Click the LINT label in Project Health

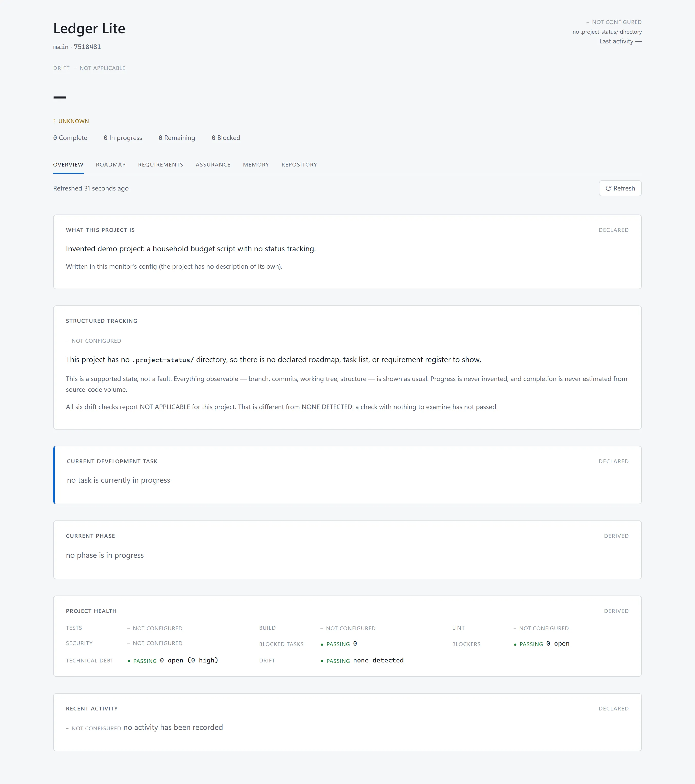(x=459, y=628)
